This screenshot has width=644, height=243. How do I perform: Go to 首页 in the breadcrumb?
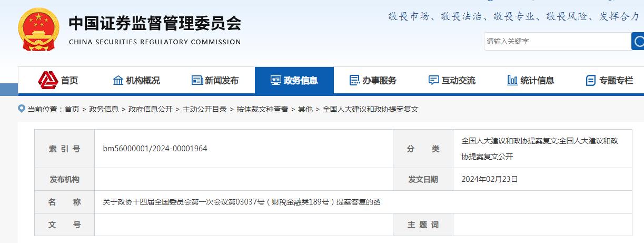(x=72, y=109)
